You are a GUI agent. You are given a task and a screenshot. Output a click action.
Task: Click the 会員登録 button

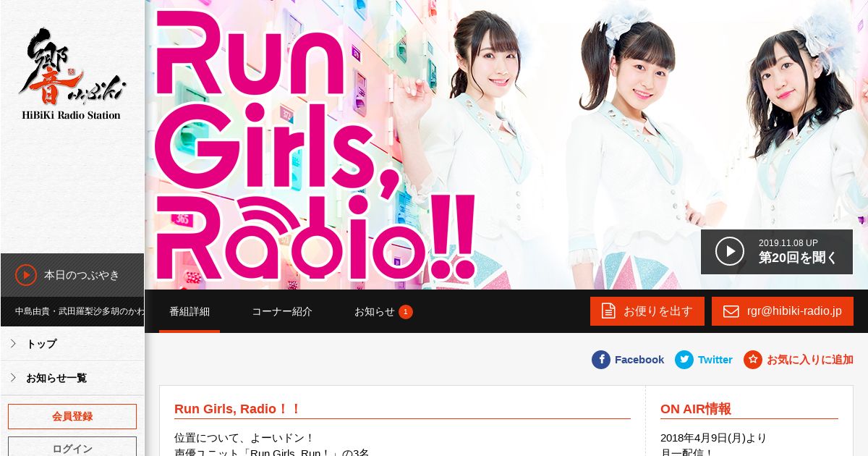point(72,417)
